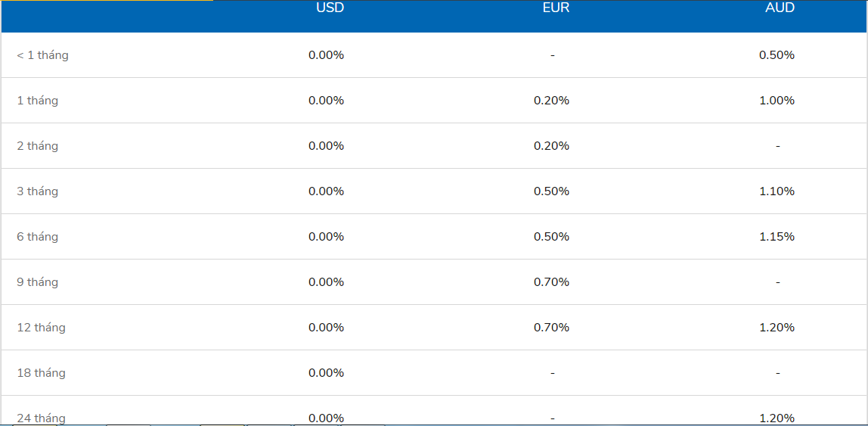This screenshot has height=426, width=868.
Task: Click the USD column header
Action: (x=330, y=8)
